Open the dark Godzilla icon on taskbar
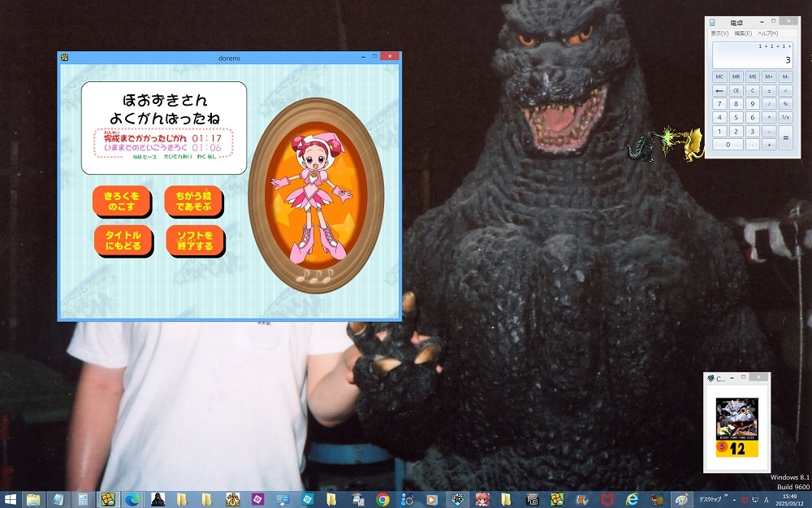The image size is (812, 508). pos(158,500)
